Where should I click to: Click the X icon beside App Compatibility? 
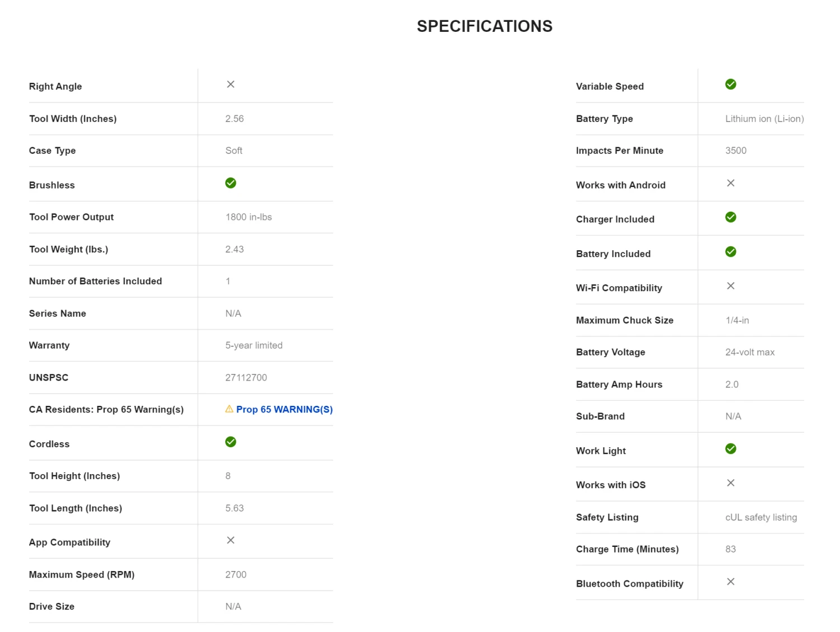pos(231,540)
